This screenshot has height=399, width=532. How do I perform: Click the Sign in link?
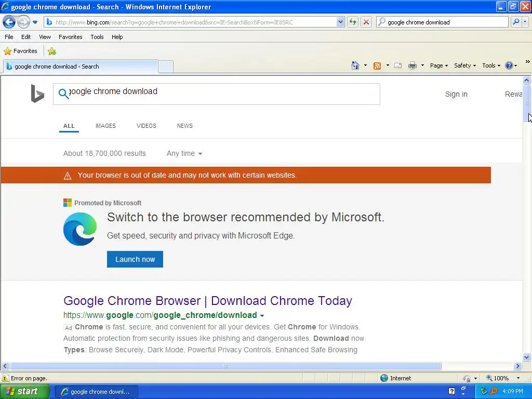click(x=456, y=95)
